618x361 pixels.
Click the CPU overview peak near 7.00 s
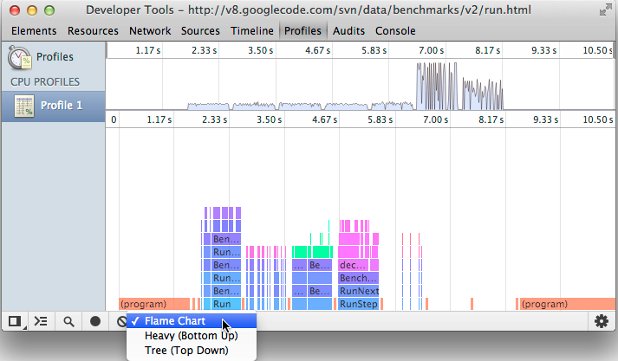tap(437, 86)
